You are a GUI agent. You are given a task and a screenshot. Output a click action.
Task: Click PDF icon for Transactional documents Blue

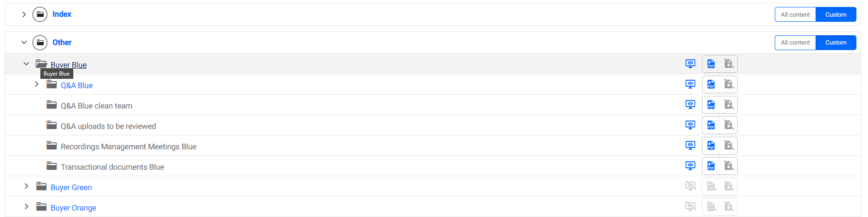pos(711,166)
